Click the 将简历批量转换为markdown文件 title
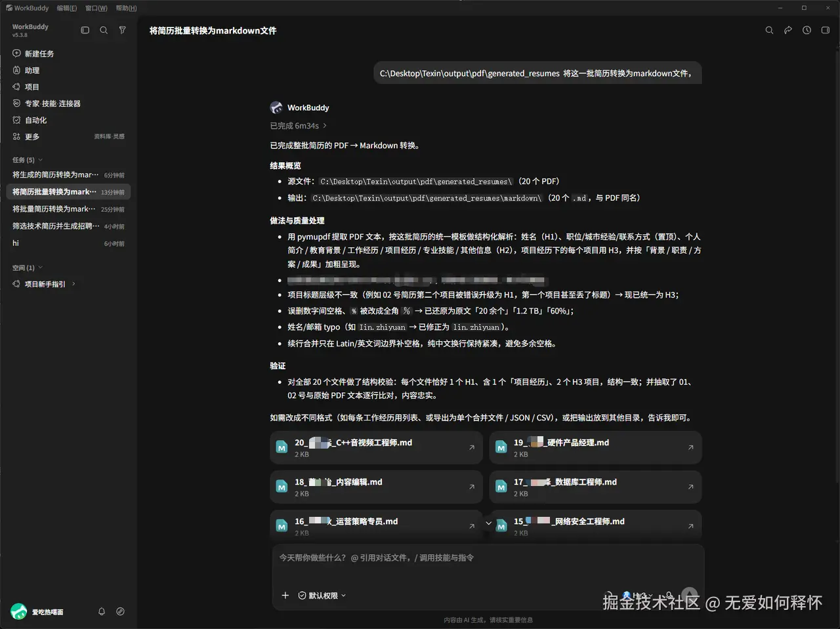The height and width of the screenshot is (629, 840). (x=213, y=30)
